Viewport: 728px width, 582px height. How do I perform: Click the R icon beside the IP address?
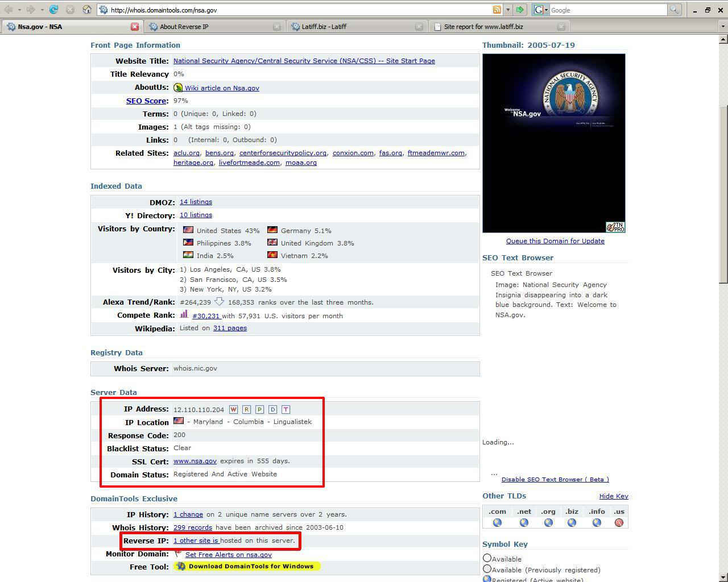(x=246, y=409)
